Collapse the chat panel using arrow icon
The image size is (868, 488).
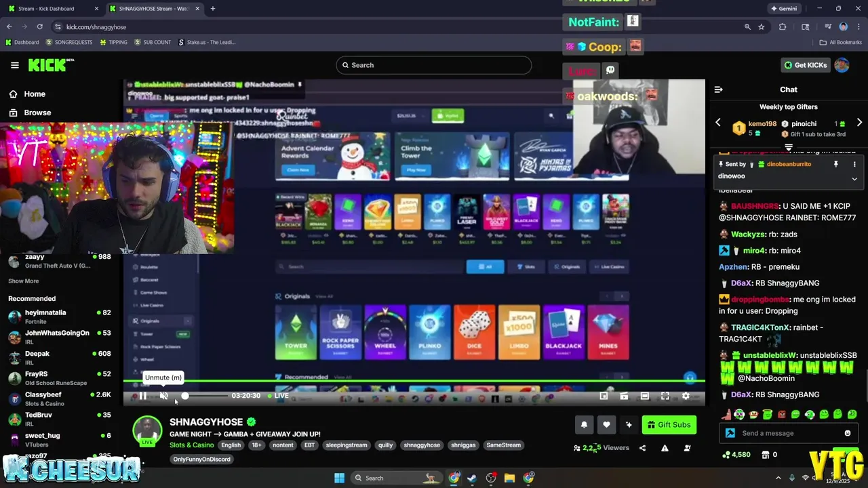pyautogui.click(x=719, y=89)
